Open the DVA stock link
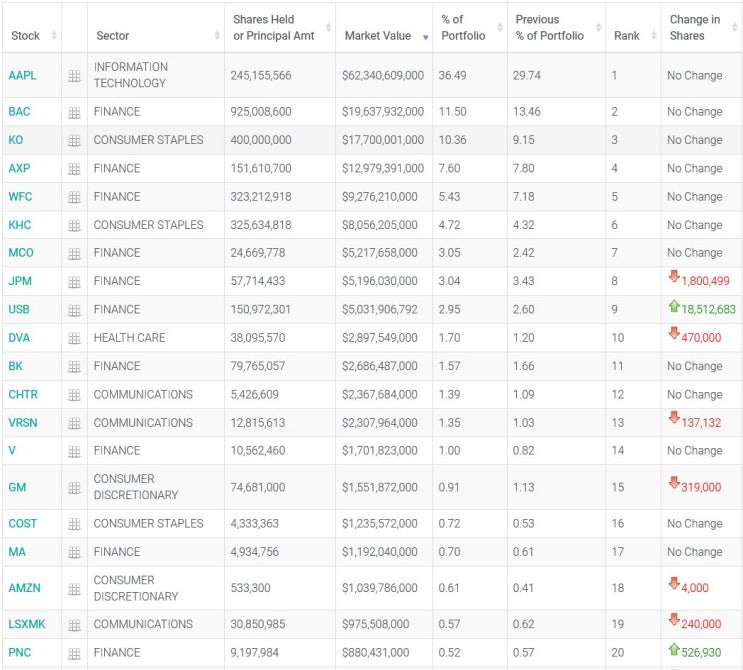This screenshot has height=670, width=743. pos(19,338)
